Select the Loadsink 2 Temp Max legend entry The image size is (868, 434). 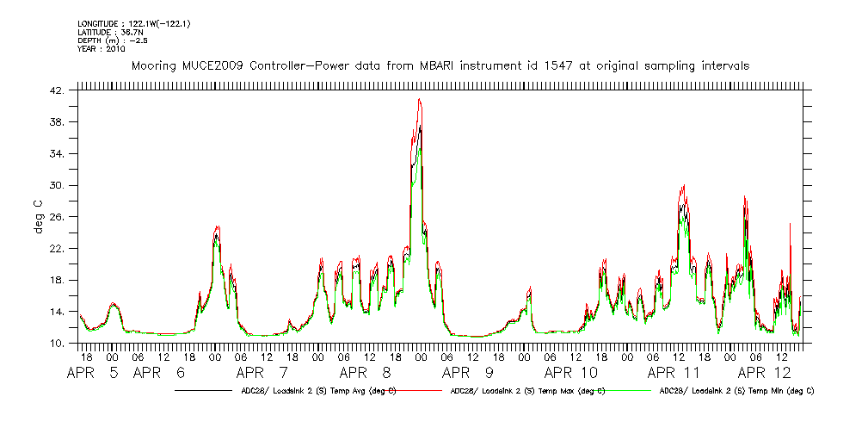(526, 390)
